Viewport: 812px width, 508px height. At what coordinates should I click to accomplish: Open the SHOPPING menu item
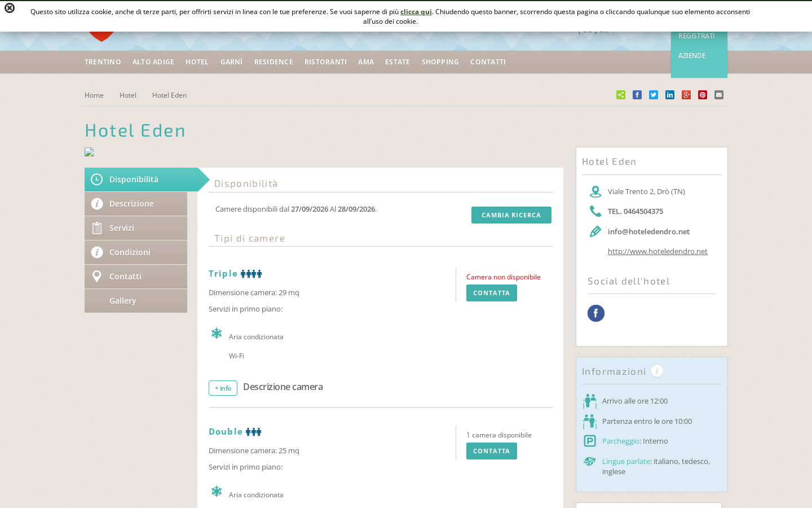pos(440,62)
